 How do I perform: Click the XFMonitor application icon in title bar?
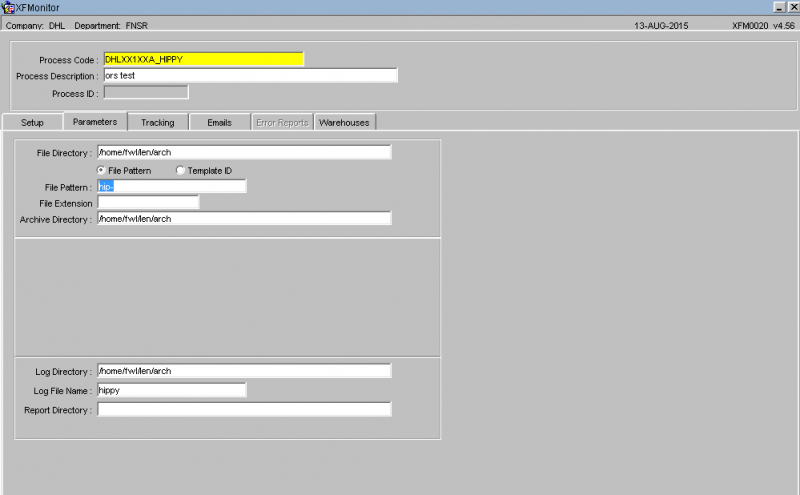(8, 7)
